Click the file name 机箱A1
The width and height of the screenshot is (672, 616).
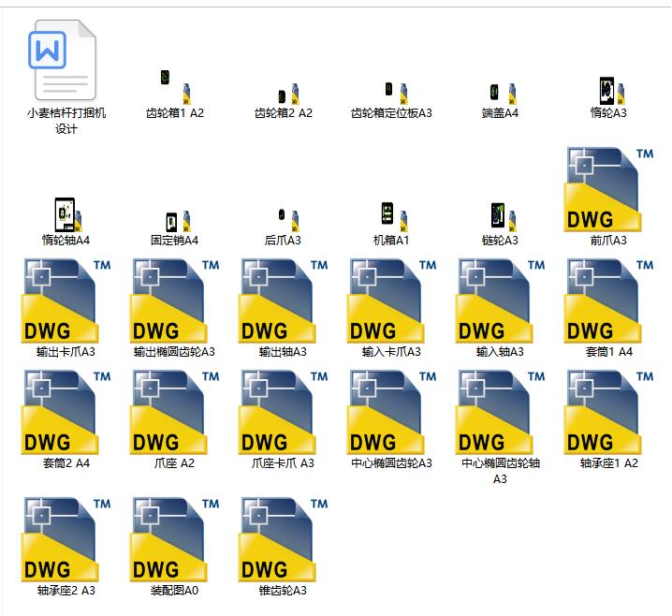(391, 240)
